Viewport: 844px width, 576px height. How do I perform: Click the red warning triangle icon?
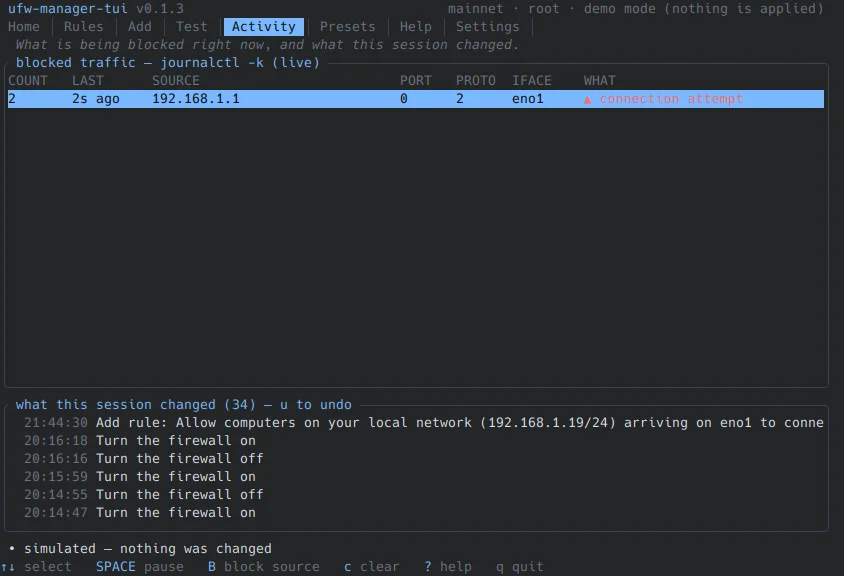[x=588, y=100]
